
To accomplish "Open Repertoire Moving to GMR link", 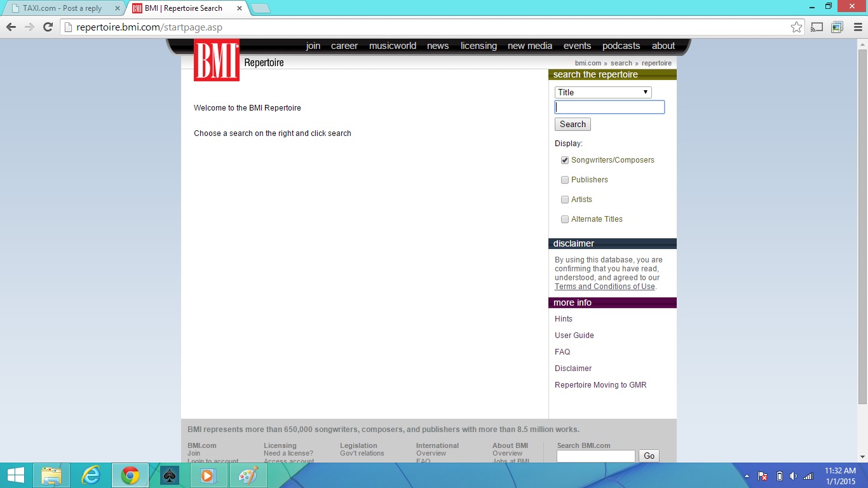I will pos(600,385).
